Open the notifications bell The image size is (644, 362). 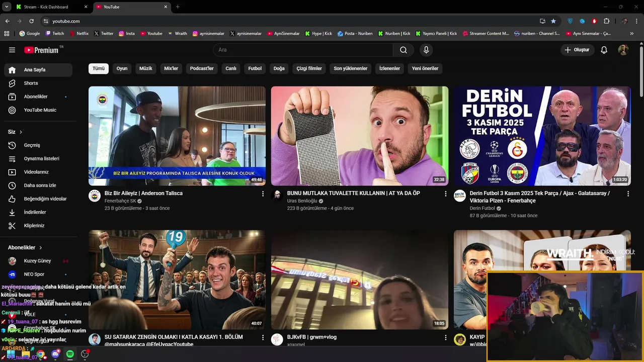click(604, 50)
